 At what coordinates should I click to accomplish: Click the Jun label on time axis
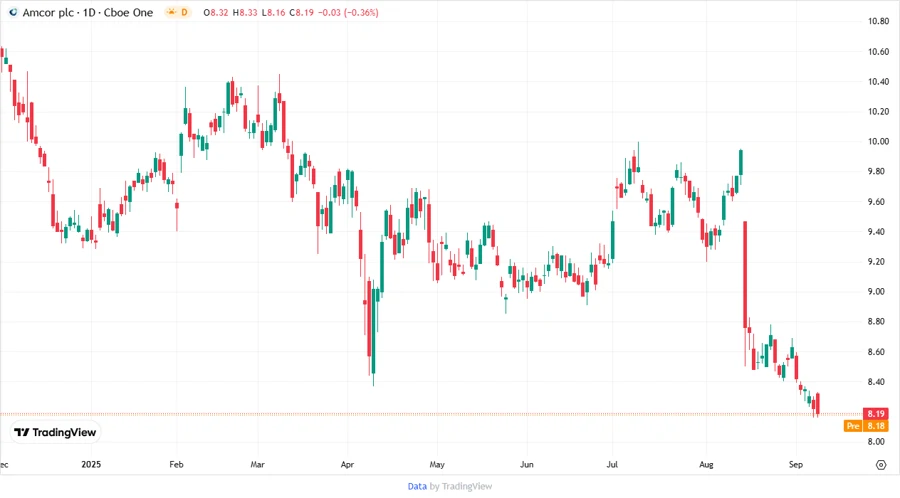[526, 464]
